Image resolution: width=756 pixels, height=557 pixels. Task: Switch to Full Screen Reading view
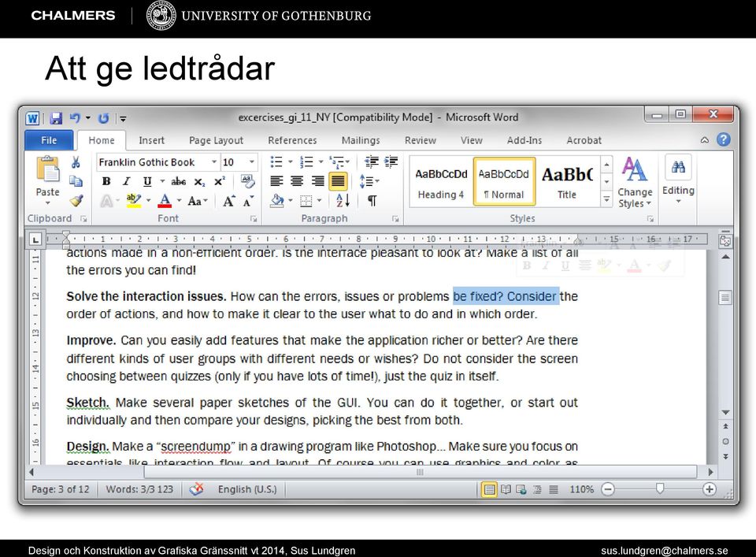click(x=506, y=489)
